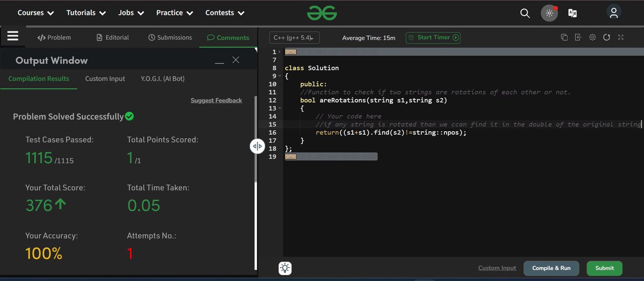
Task: Click the '// Your code here' comment
Action: coord(348,117)
